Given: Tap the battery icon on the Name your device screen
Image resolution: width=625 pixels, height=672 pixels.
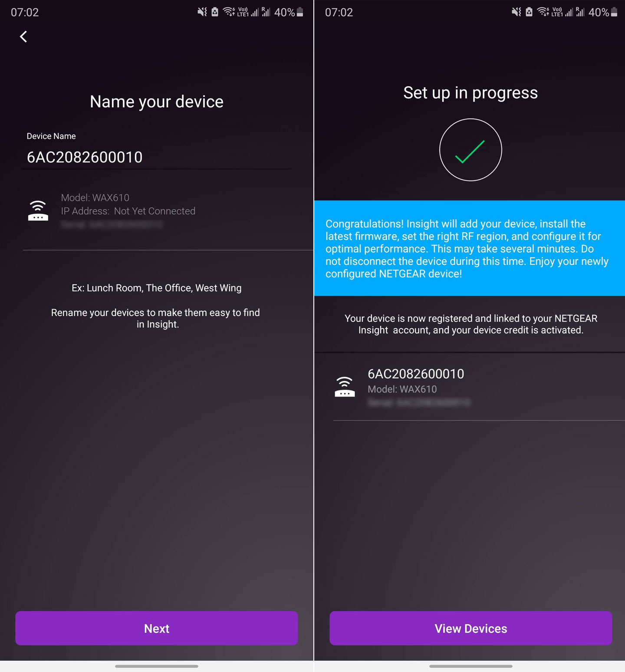Looking at the screenshot, I should click(x=300, y=12).
